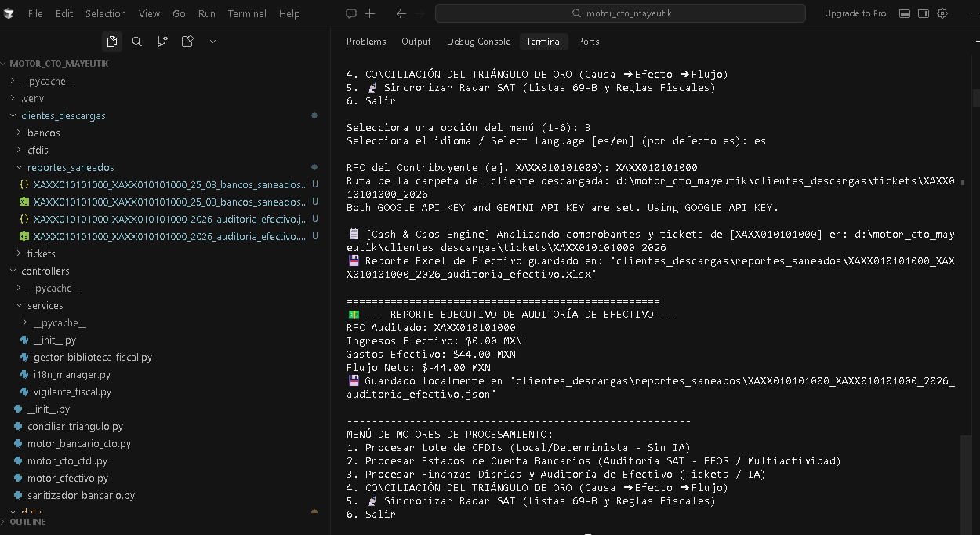Click the Cursor app logo icon
This screenshot has width=980, height=535.
9,13
